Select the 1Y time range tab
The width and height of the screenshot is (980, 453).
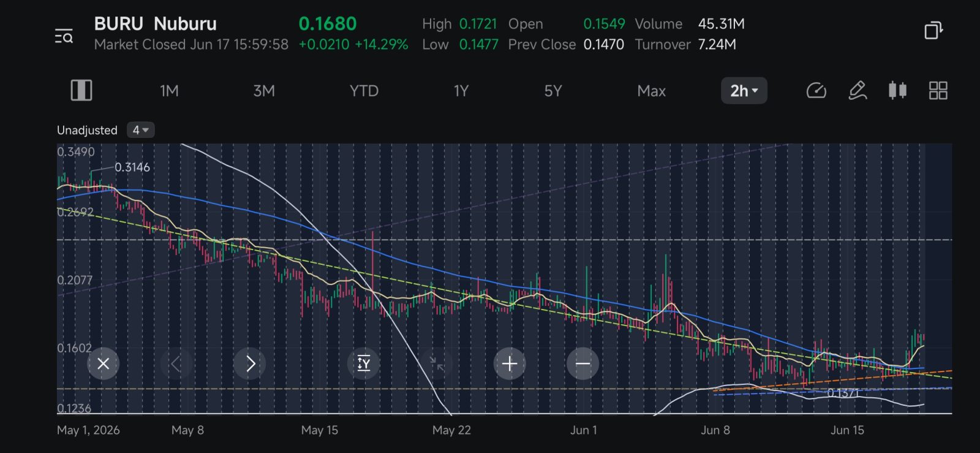pyautogui.click(x=461, y=91)
